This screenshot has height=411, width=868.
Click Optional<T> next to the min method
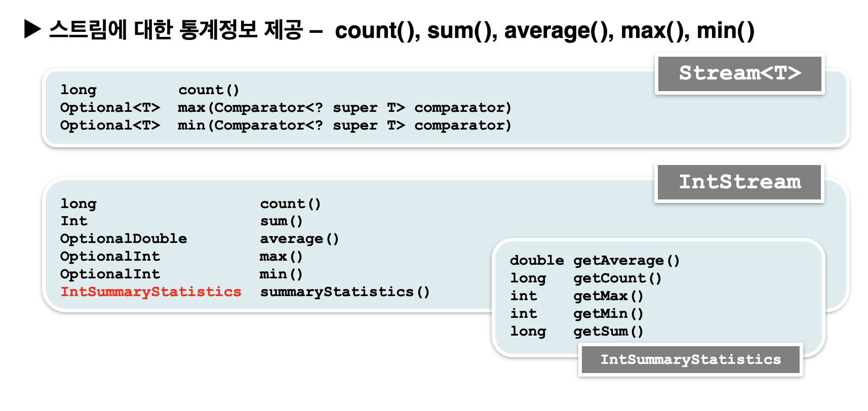(x=110, y=126)
